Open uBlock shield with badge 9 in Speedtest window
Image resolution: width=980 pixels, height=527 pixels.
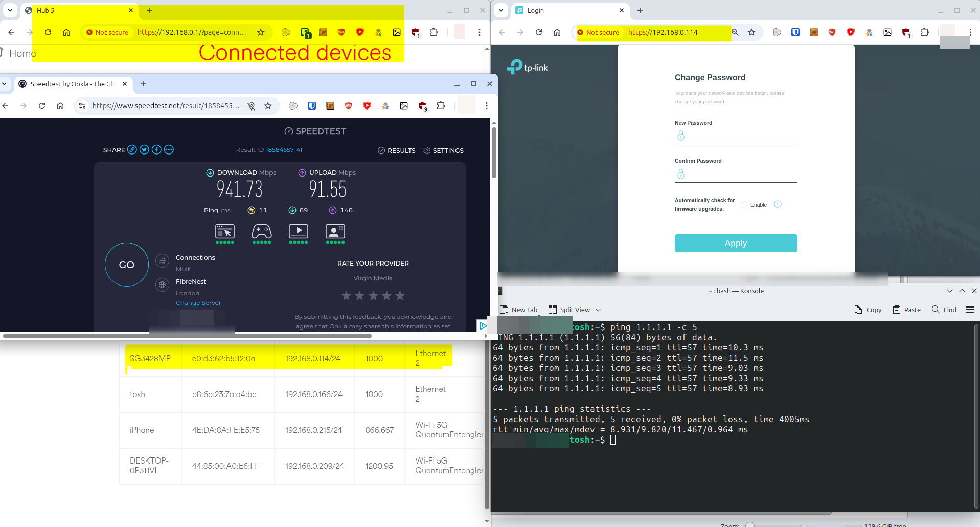click(x=422, y=106)
